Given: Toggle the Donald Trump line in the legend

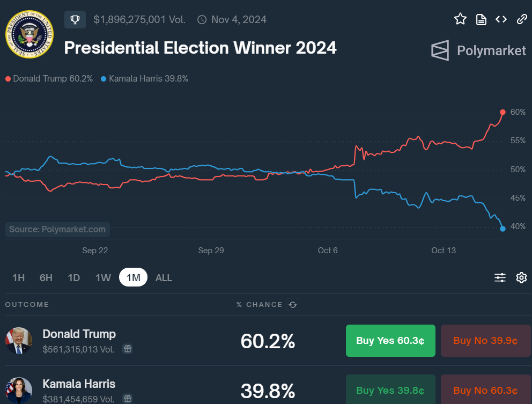Looking at the screenshot, I should (x=49, y=78).
